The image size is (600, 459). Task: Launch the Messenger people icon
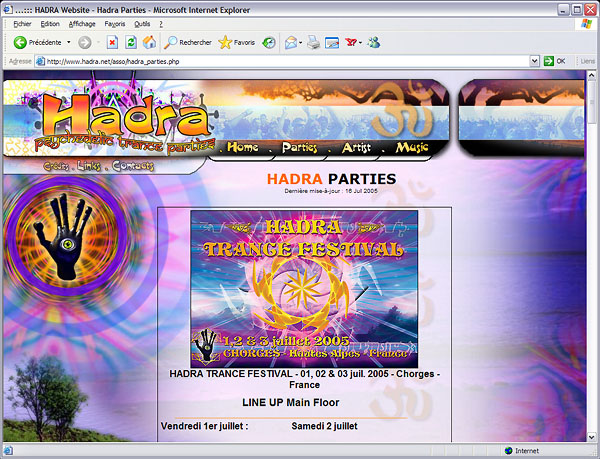[x=373, y=42]
